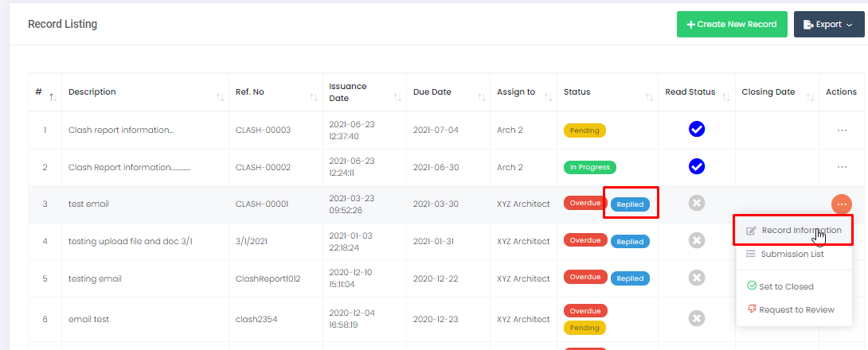
Task: Select Set to Closed menu option
Action: tap(785, 286)
